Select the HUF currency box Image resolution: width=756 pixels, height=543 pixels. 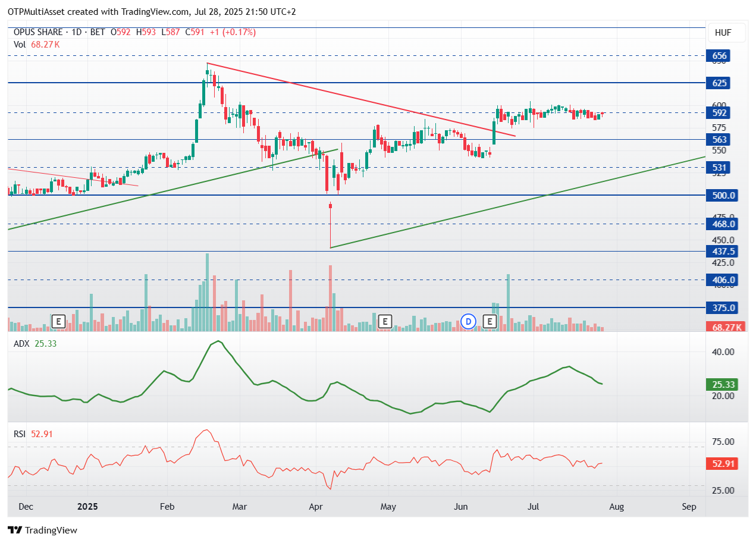pyautogui.click(x=723, y=33)
